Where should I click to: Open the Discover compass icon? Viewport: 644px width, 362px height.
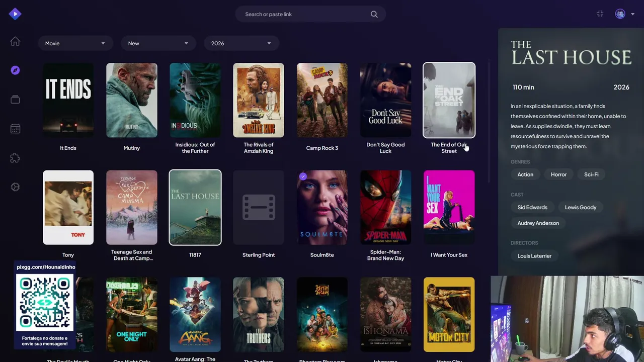point(15,70)
